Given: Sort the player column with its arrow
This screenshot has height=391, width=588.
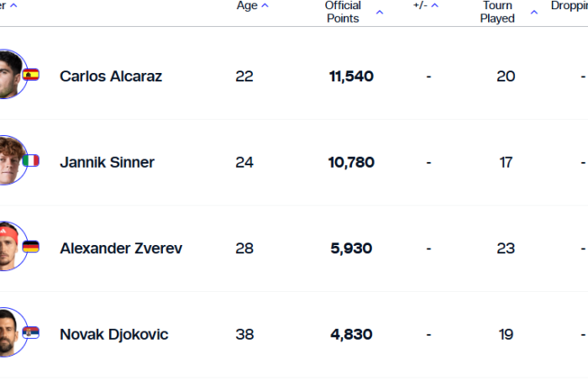Looking at the screenshot, I should tap(13, 6).
